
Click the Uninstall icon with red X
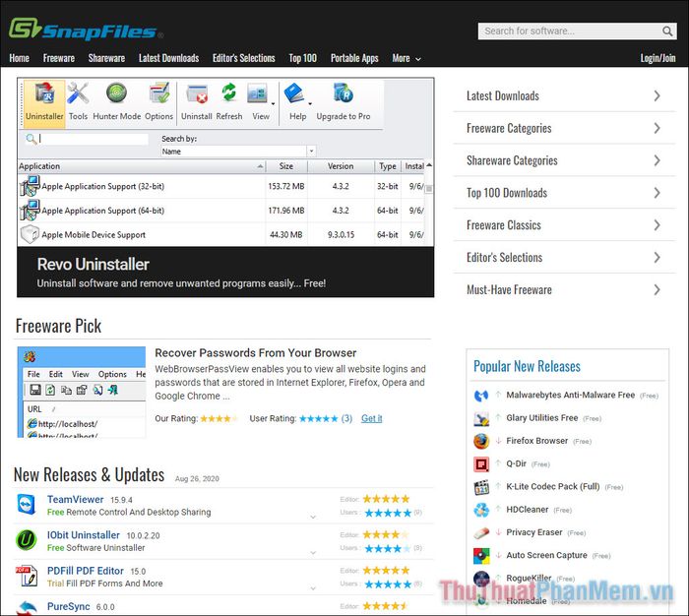click(x=197, y=93)
